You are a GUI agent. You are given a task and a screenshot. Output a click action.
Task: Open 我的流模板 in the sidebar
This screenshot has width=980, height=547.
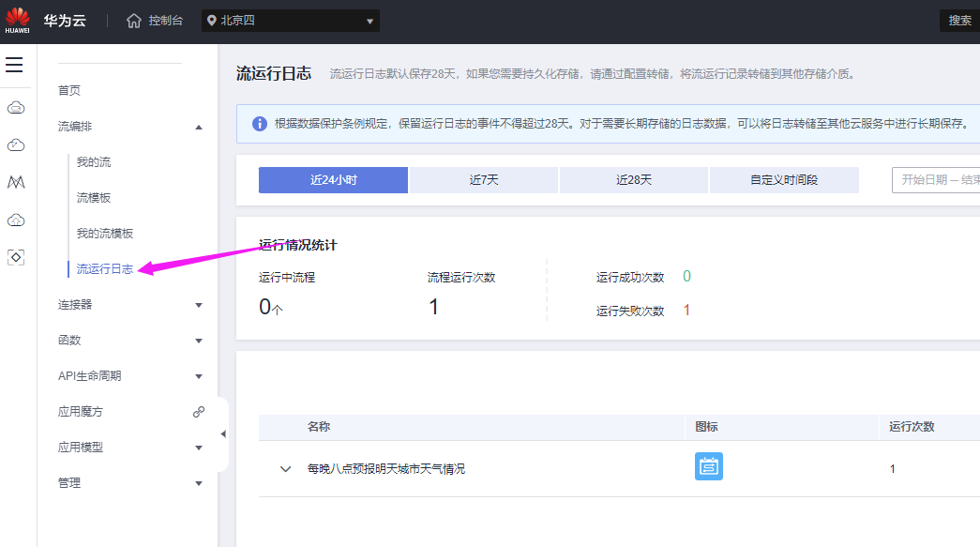[105, 234]
